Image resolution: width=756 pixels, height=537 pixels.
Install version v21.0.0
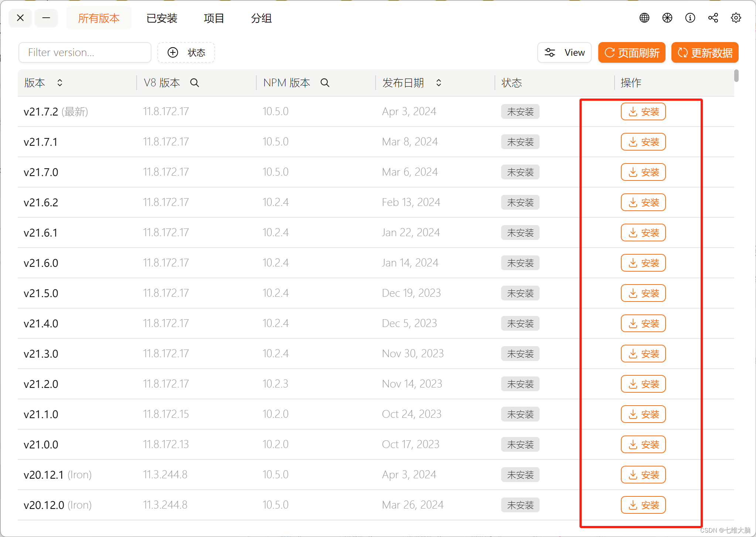tap(643, 444)
